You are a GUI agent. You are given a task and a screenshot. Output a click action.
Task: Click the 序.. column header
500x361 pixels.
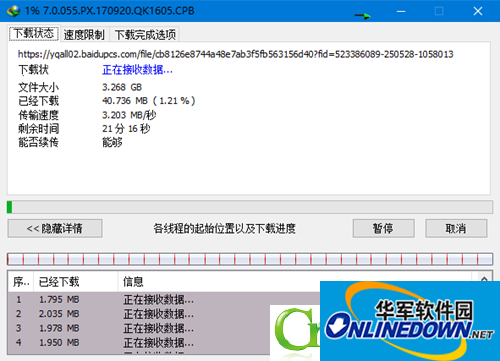tap(21, 282)
